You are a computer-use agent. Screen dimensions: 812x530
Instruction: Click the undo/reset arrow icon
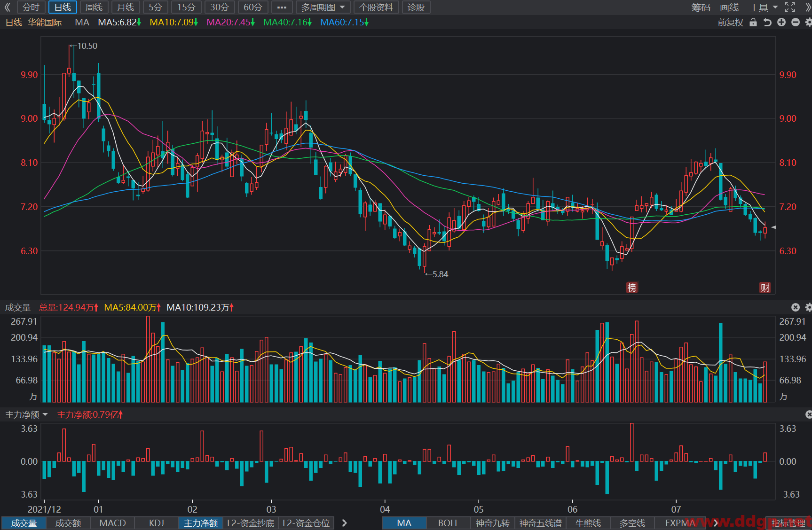[x=767, y=22]
